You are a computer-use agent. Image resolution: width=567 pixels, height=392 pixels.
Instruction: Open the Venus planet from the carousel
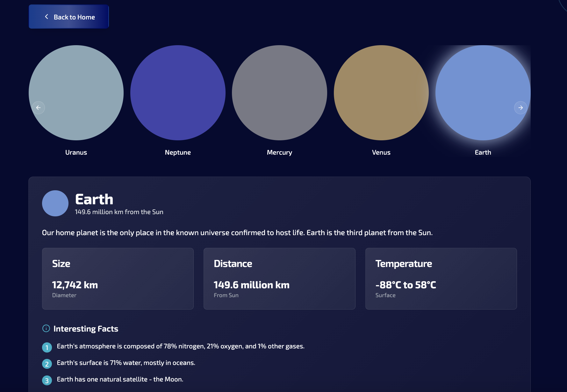[381, 93]
